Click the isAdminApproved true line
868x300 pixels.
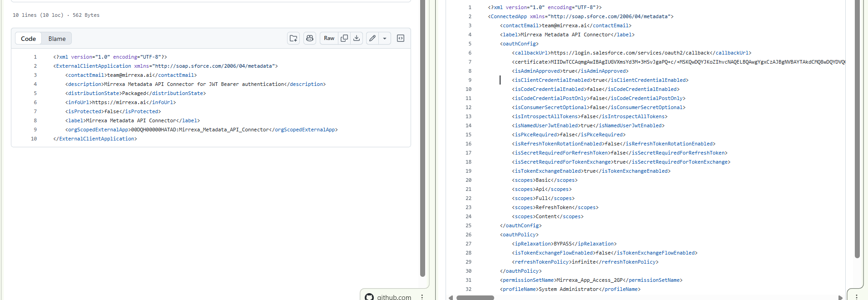[570, 71]
